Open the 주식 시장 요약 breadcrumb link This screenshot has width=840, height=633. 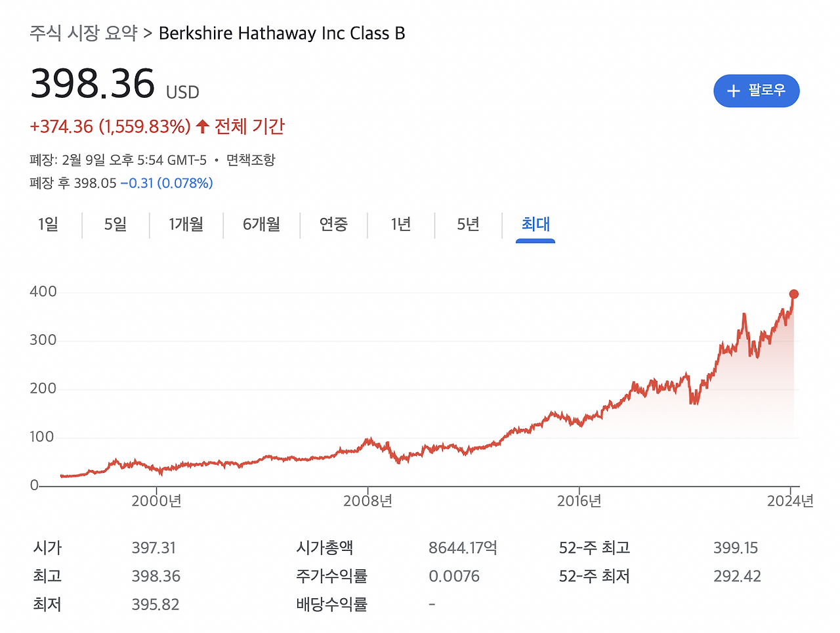[x=85, y=33]
